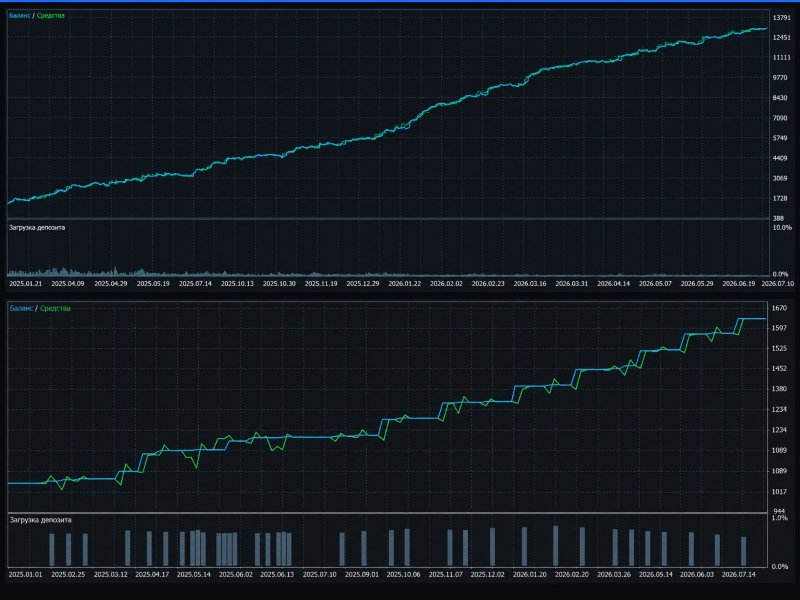Select the 1597 axis value
The height and width of the screenshot is (600, 800).
[x=779, y=328]
